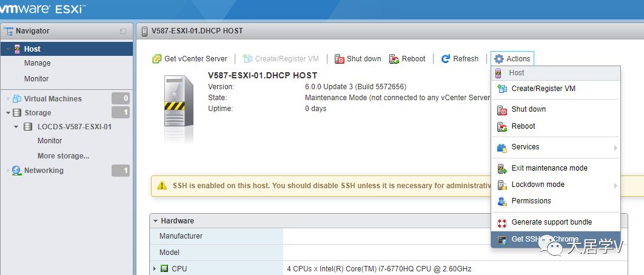Expand the Networking tree node
The height and width of the screenshot is (275, 644).
[8, 170]
